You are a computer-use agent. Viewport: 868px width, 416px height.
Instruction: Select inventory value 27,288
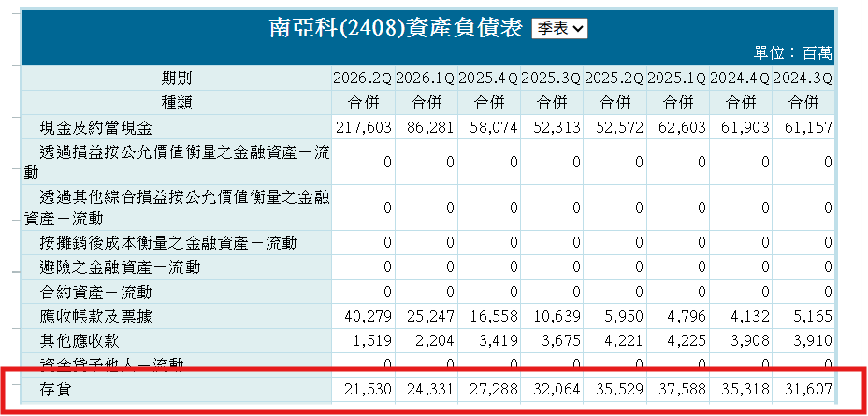point(494,390)
